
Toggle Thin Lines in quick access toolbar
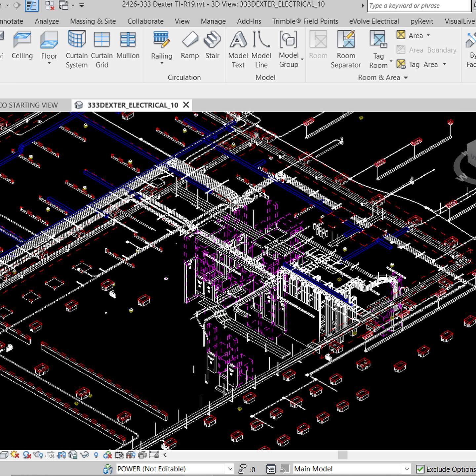(x=31, y=5)
